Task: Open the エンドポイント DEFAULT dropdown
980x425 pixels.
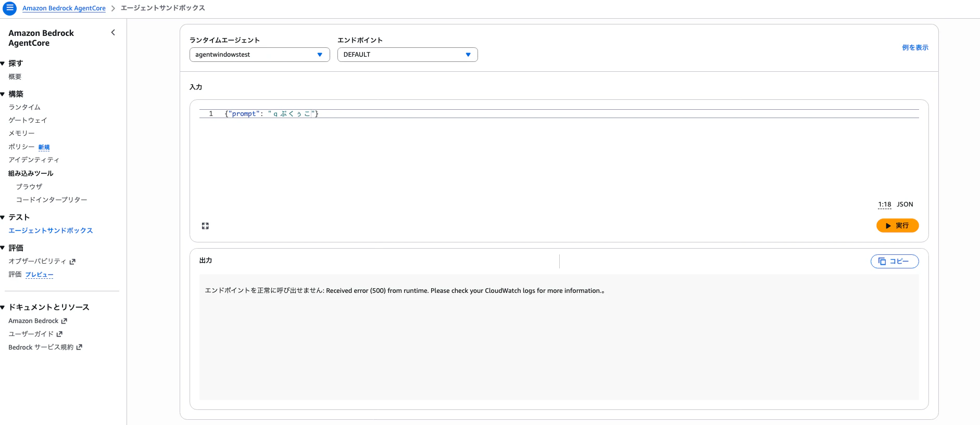Action: [x=407, y=55]
